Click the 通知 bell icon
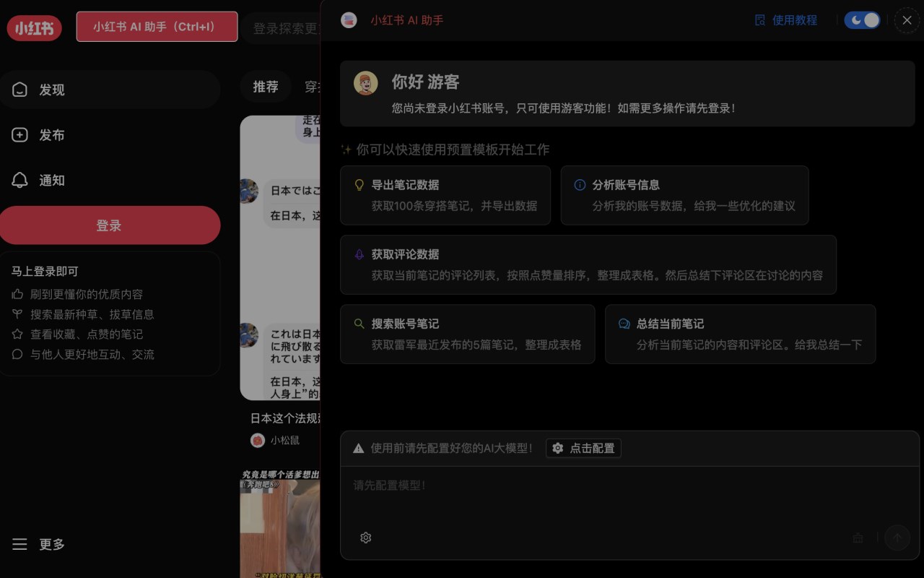This screenshot has height=578, width=924. (19, 181)
